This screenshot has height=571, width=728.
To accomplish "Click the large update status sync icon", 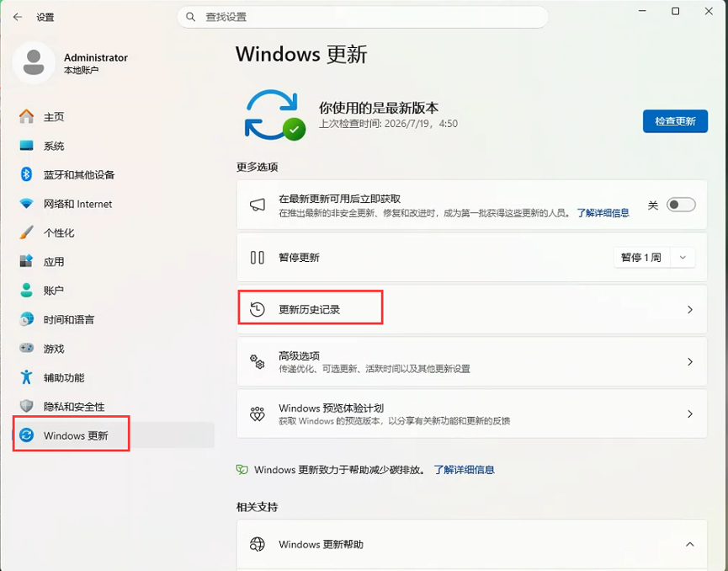I will point(274,115).
